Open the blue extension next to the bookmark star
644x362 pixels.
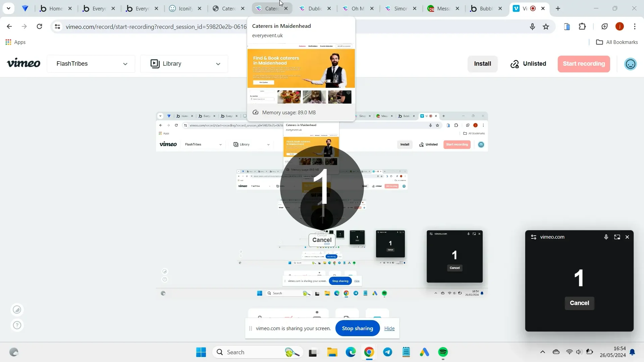pos(567,26)
